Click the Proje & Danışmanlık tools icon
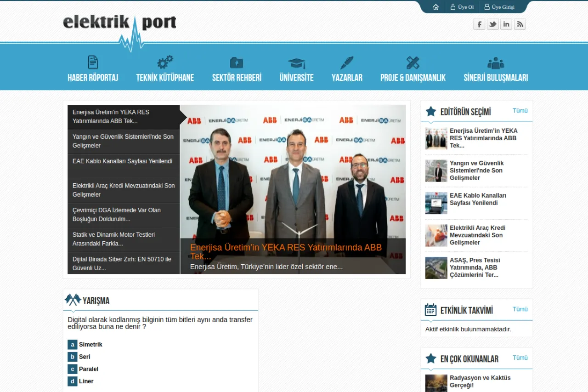 (x=413, y=62)
